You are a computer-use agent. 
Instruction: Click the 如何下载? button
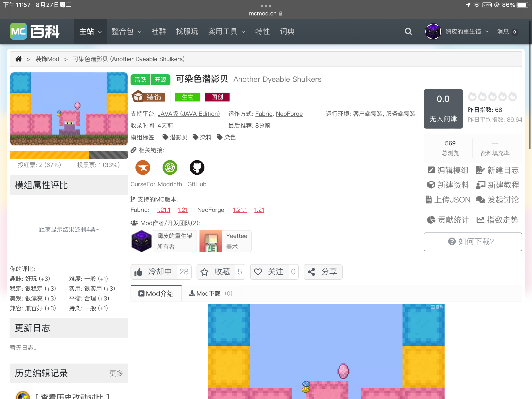tap(473, 242)
